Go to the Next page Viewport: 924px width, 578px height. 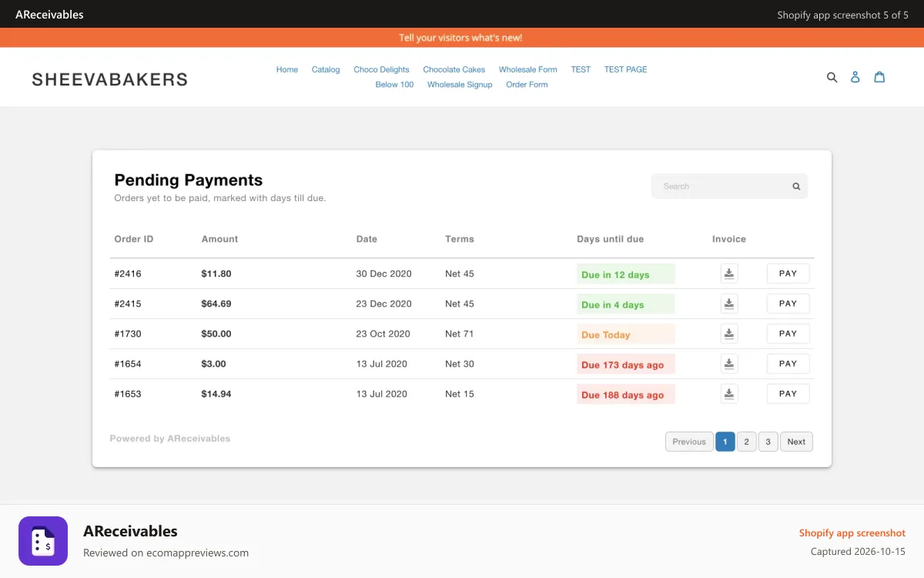point(796,442)
